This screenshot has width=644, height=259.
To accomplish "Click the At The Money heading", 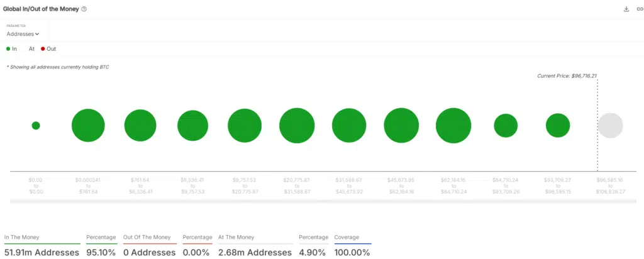I will click(x=236, y=237).
